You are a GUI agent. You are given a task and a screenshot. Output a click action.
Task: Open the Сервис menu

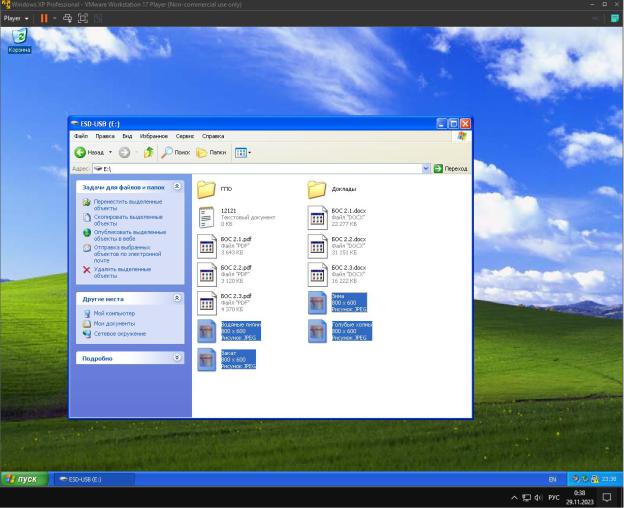[185, 136]
